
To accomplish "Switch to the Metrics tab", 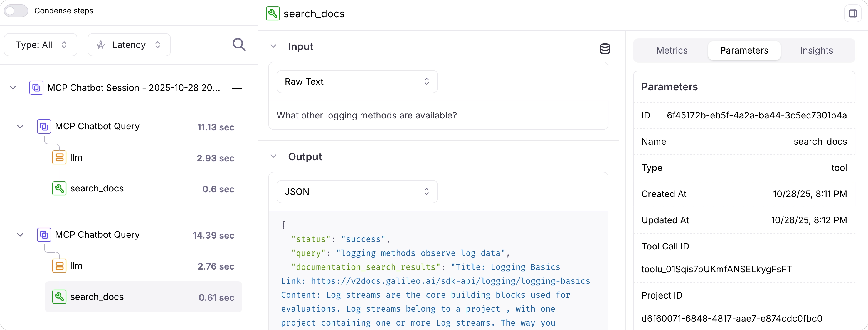I will [x=672, y=51].
